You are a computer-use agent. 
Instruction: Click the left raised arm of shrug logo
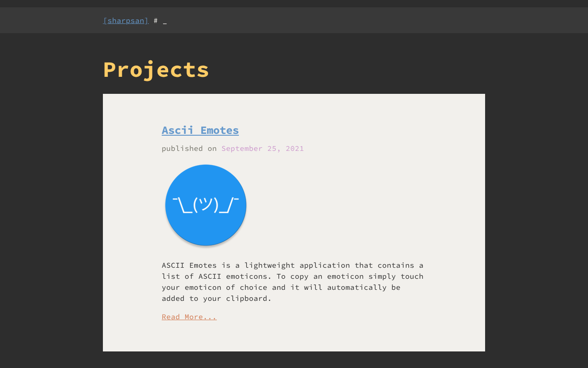point(182,205)
